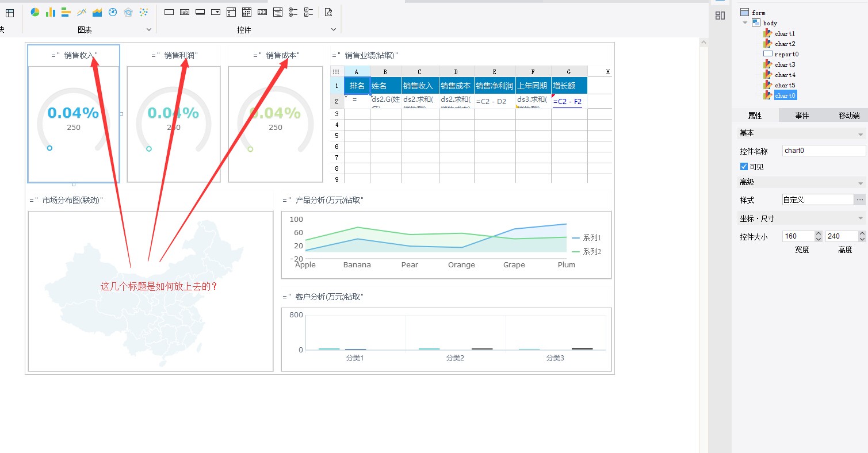Click the report block table icon
The height and width of the screenshot is (453, 868).
point(10,13)
